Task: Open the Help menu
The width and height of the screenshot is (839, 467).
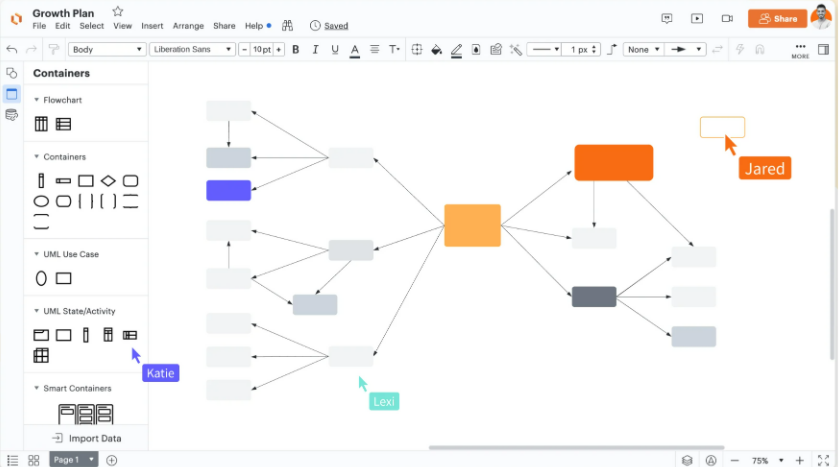Action: (254, 26)
